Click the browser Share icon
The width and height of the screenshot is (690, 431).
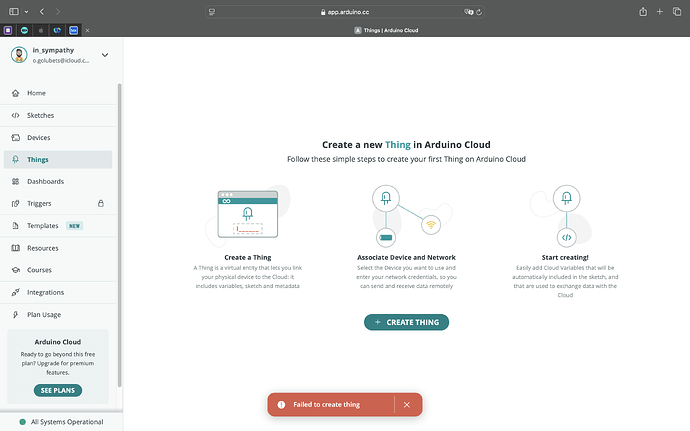coord(643,12)
